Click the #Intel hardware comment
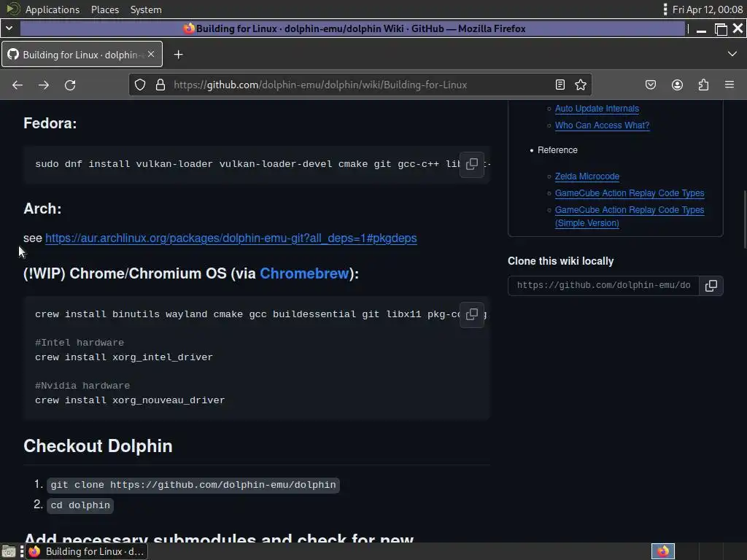The image size is (747, 560). point(79,343)
